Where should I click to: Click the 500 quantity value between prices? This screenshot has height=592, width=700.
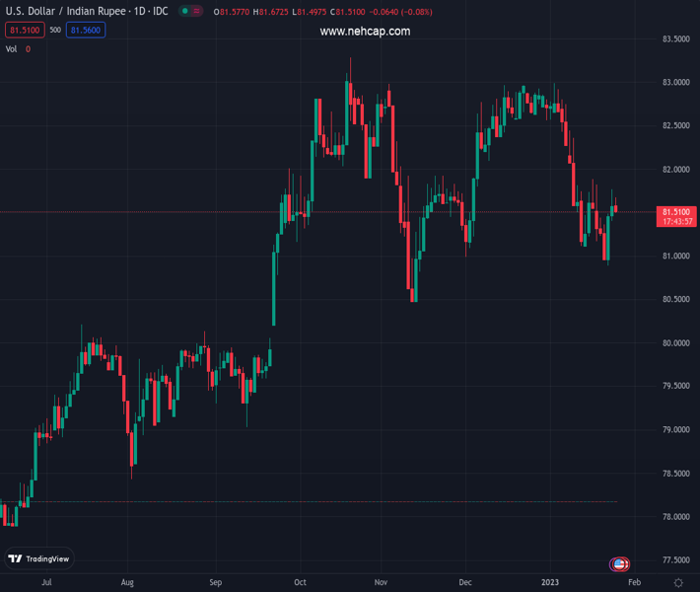tap(55, 30)
